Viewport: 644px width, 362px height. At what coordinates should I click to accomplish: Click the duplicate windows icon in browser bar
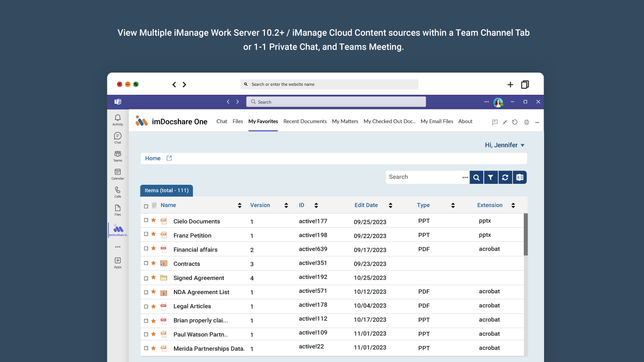[x=525, y=84]
